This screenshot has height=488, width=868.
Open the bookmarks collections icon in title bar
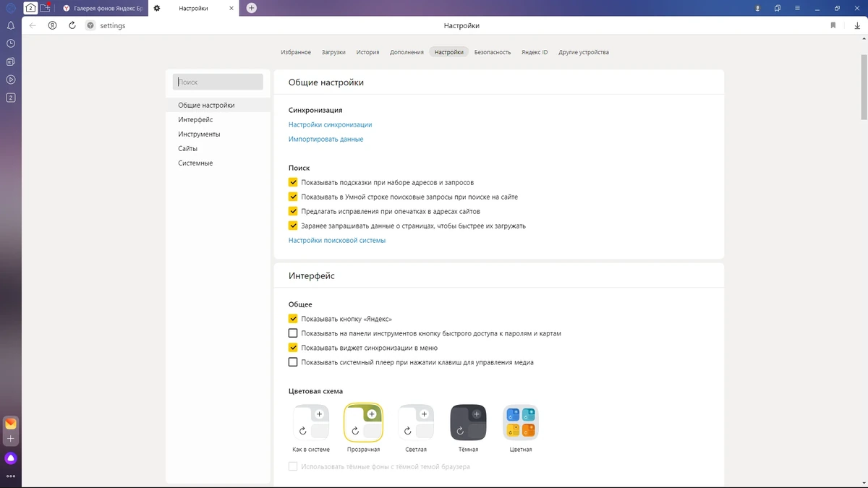pyautogui.click(x=778, y=8)
